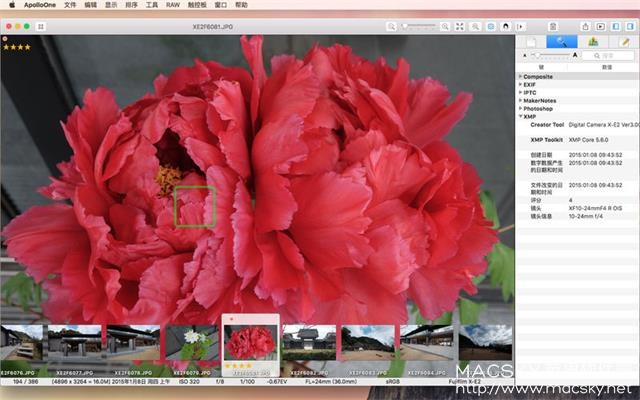The width and height of the screenshot is (640, 400).
Task: Click the sRGB color profile status entry
Action: click(x=393, y=382)
